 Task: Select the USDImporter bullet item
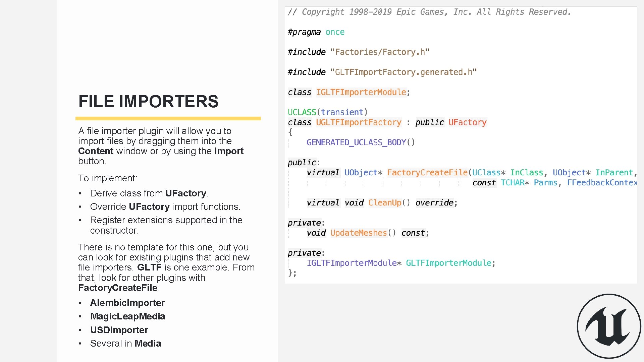click(119, 330)
